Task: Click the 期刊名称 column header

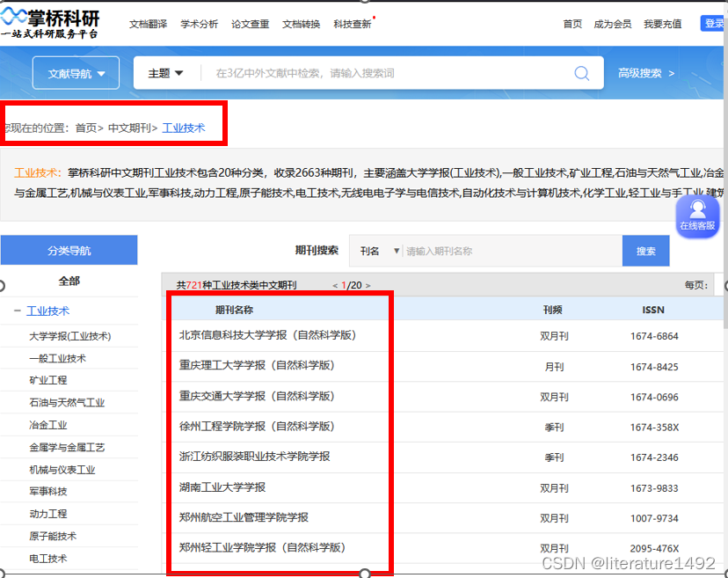Action: (234, 310)
